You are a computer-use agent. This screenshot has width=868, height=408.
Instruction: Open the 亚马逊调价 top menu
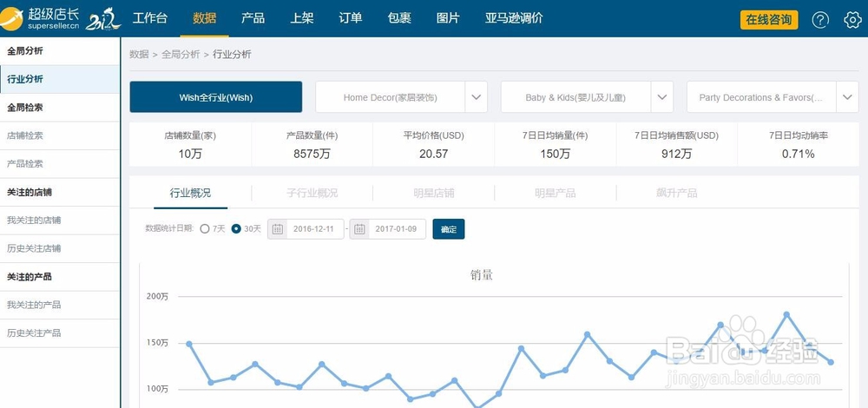(514, 18)
